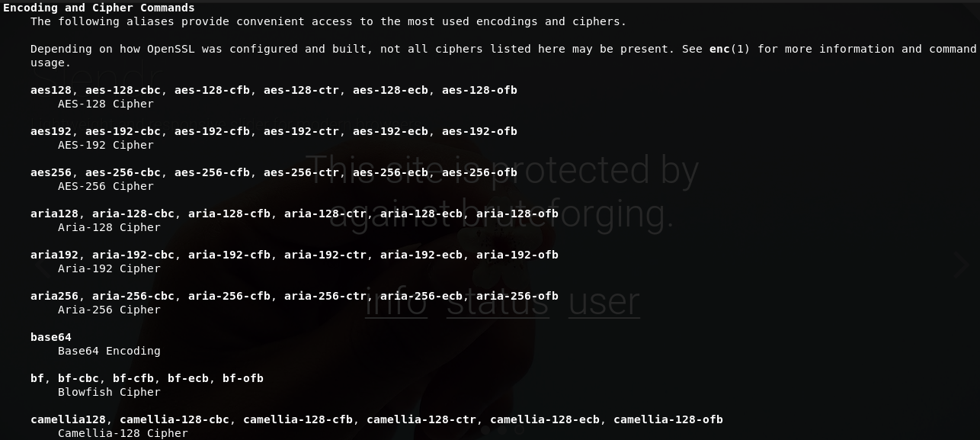Select the bf-ecb cipher alias
The height and width of the screenshot is (440, 980).
(x=188, y=378)
